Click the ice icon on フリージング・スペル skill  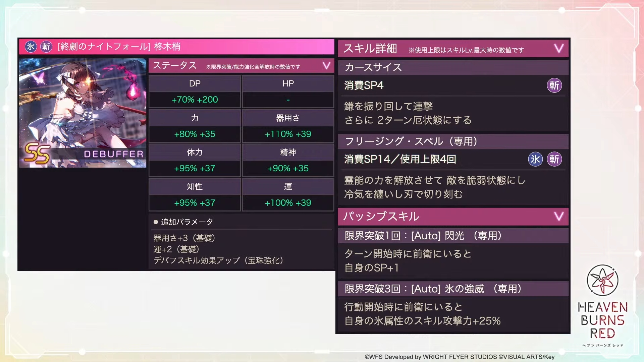click(x=535, y=159)
